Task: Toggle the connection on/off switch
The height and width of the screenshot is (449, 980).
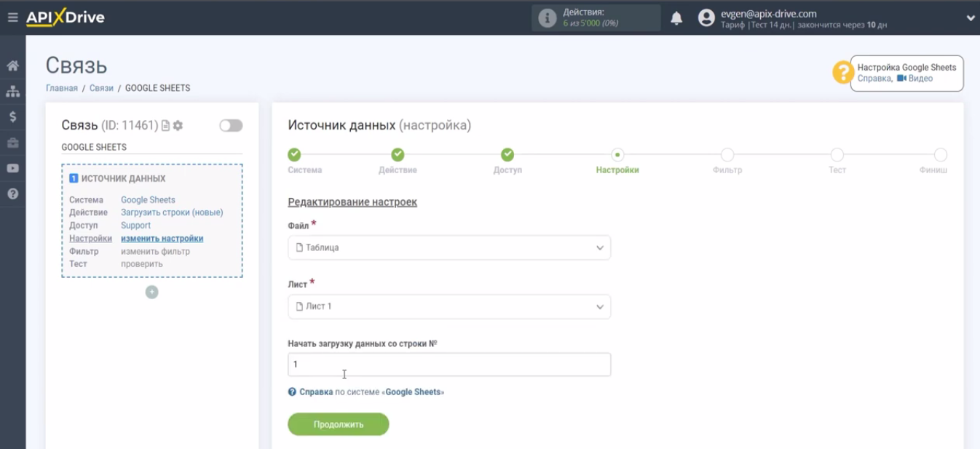Action: click(x=231, y=125)
